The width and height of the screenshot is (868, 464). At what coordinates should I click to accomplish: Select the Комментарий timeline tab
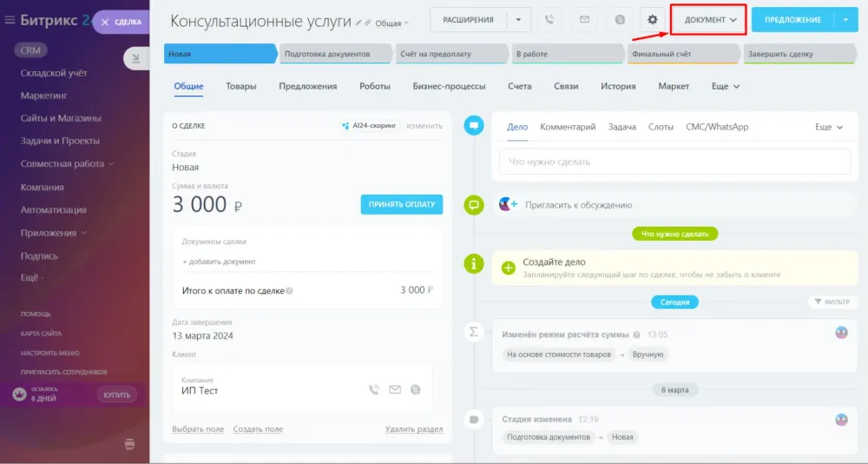click(x=568, y=127)
